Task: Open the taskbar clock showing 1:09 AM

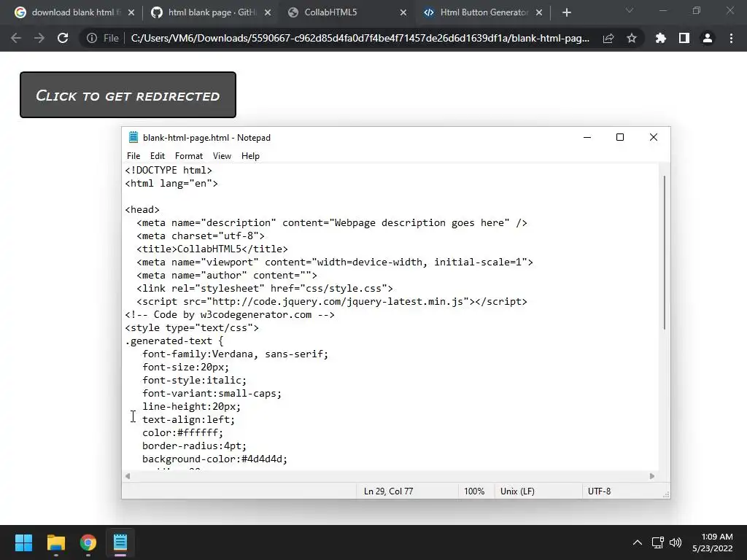Action: tap(712, 542)
